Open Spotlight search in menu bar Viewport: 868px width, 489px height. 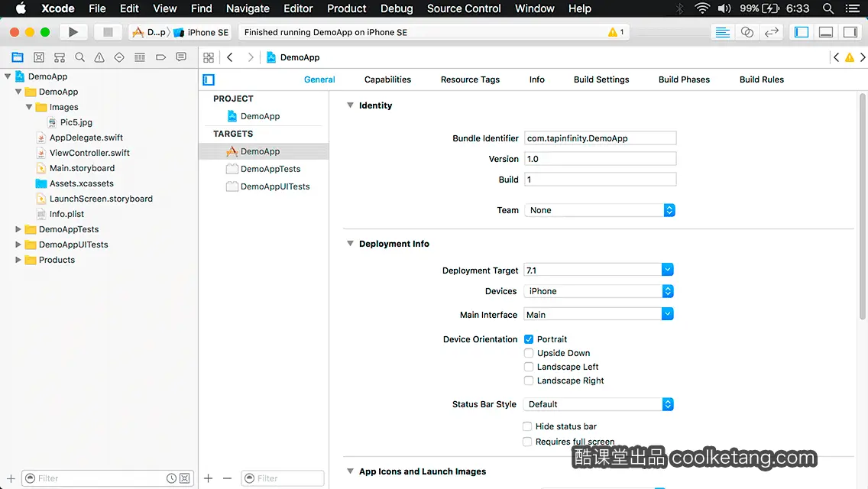coord(828,8)
